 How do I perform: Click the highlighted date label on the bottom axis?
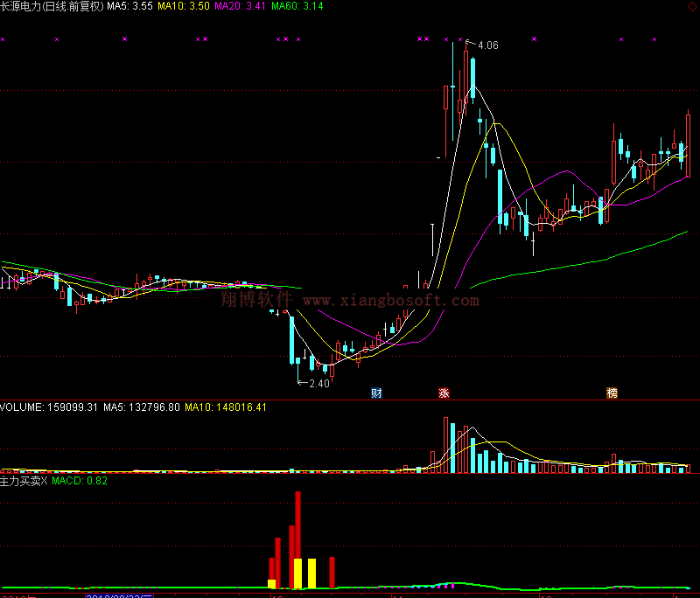(120, 595)
